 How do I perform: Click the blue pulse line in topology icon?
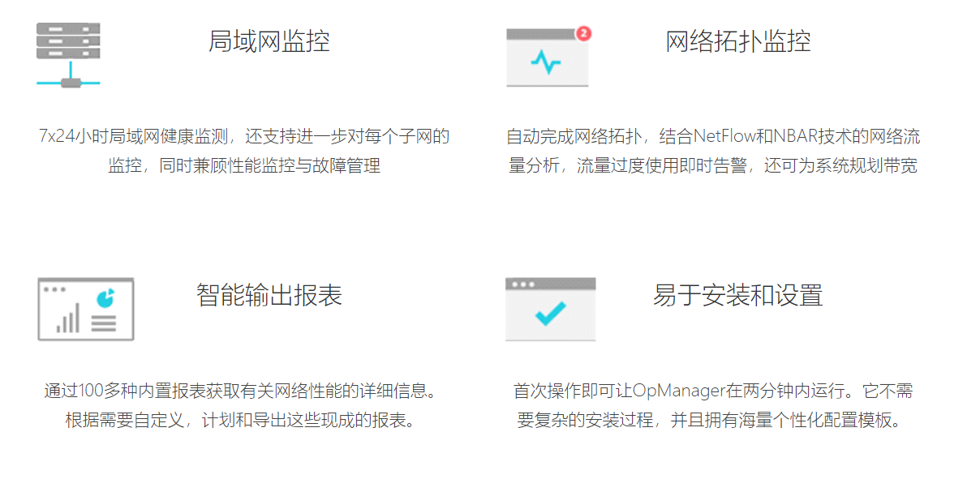tap(546, 62)
